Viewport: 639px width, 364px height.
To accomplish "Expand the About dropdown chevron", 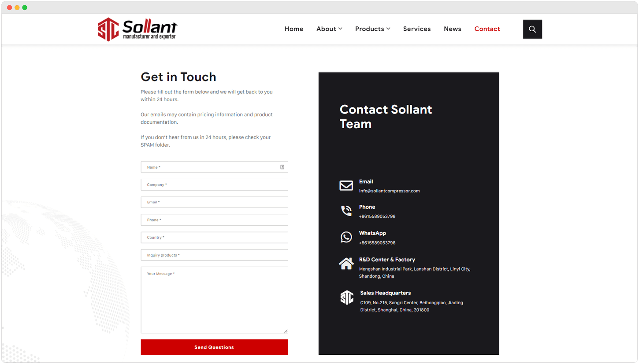I will pyautogui.click(x=340, y=29).
